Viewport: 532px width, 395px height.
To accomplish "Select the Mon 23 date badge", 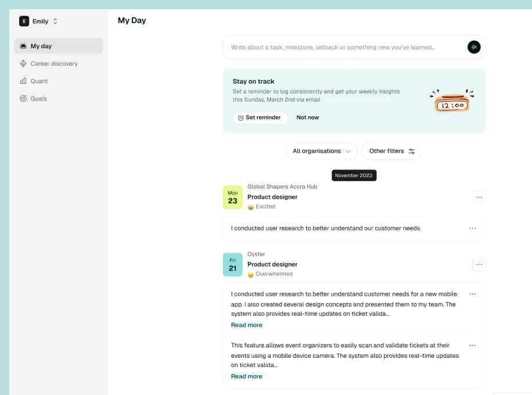I will click(x=233, y=197).
